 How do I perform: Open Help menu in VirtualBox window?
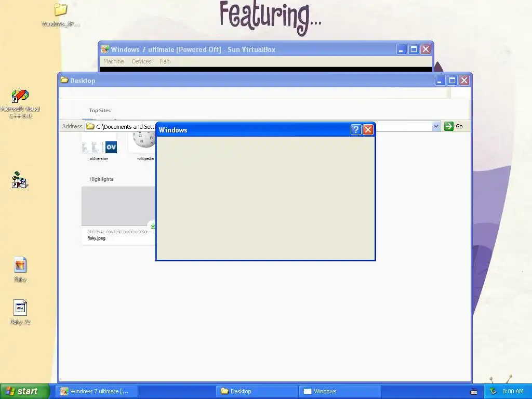165,61
